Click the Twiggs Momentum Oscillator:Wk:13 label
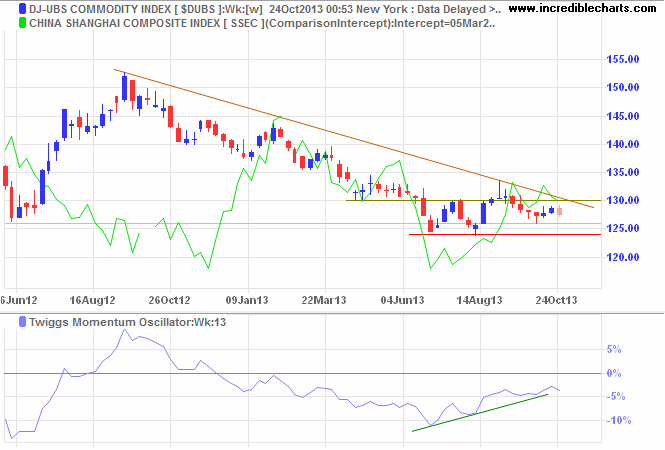 point(128,322)
